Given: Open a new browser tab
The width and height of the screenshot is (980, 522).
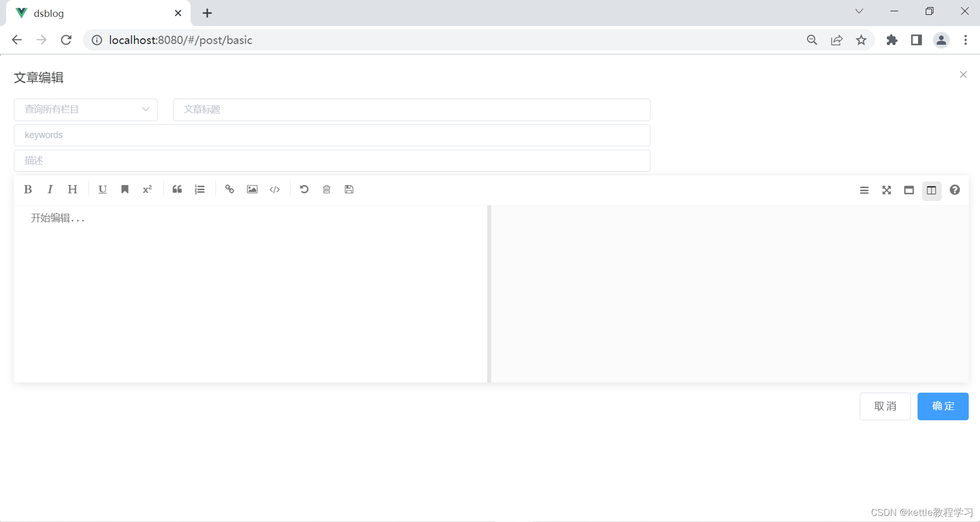Looking at the screenshot, I should pos(207,13).
